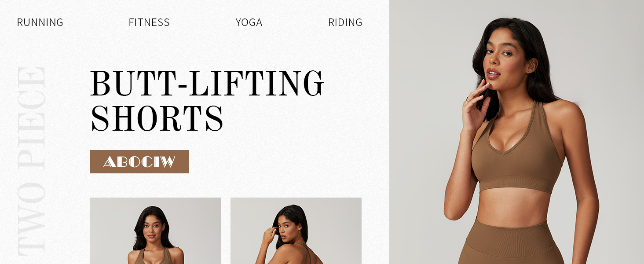
Task: Click the vertical TWO PIECE text
Action: point(31,161)
